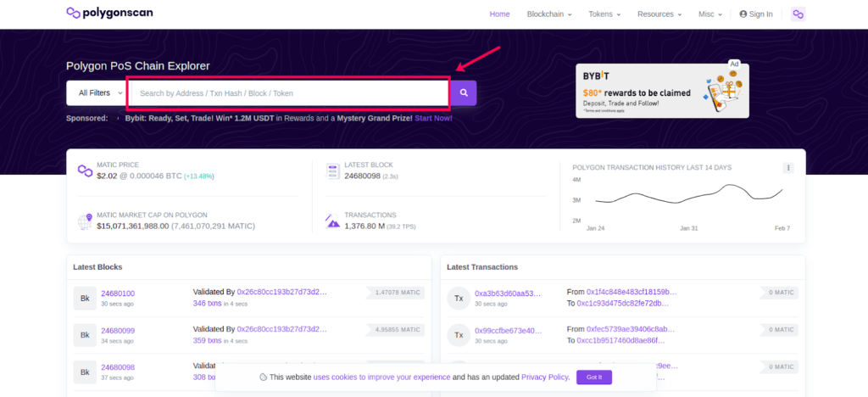
Task: Open sender address 0xfec5739ae39406c8ab...
Action: [x=631, y=329]
